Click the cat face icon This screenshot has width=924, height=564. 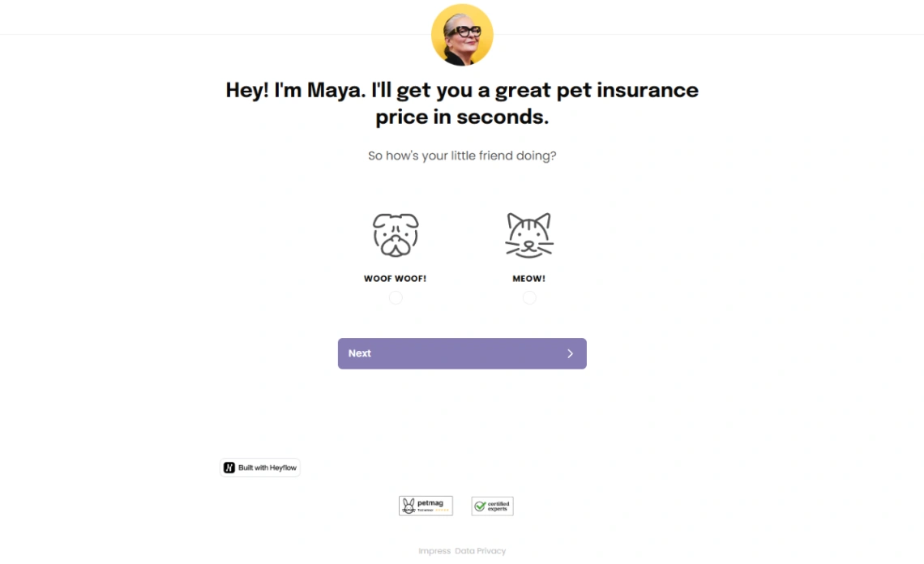[528, 235]
